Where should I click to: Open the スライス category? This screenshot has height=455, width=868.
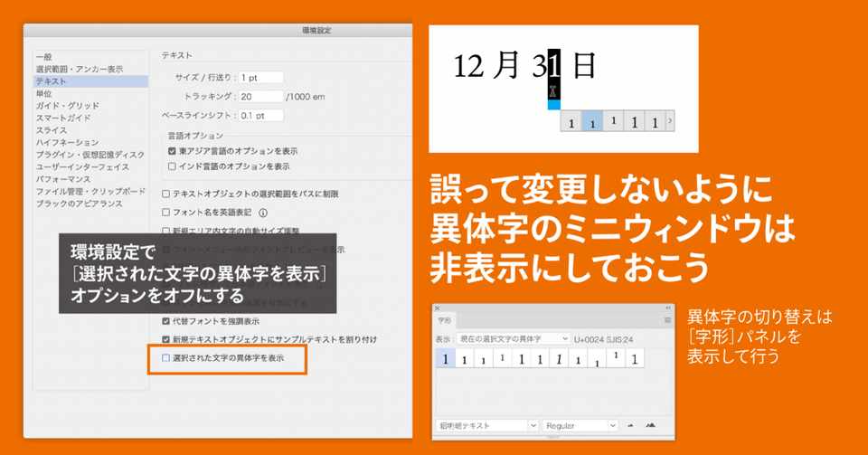point(52,130)
